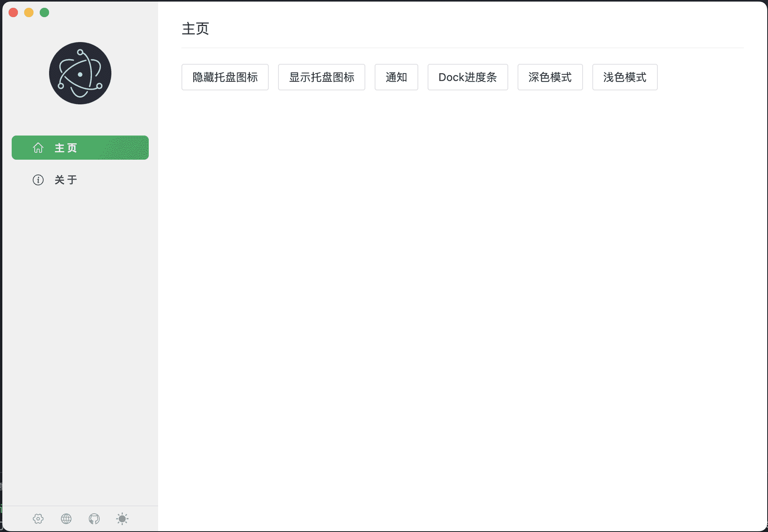Minimize window with yellow button
Image resolution: width=768 pixels, height=532 pixels.
[29, 12]
